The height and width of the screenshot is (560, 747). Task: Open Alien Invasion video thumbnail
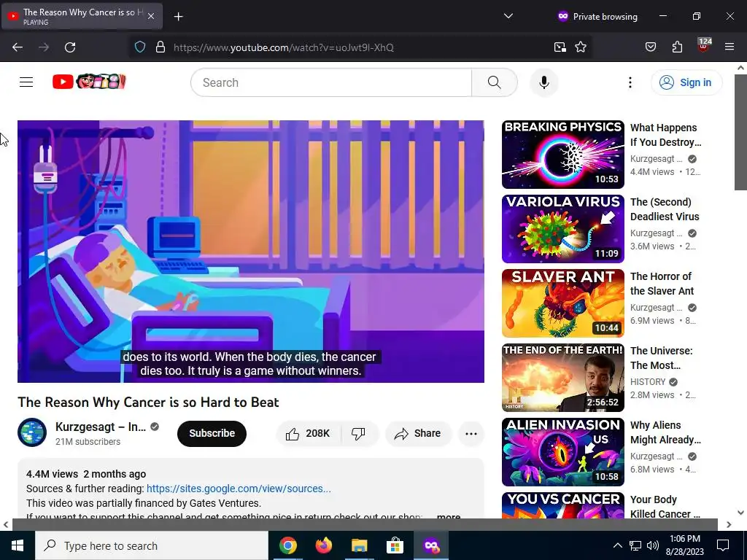[x=562, y=451]
